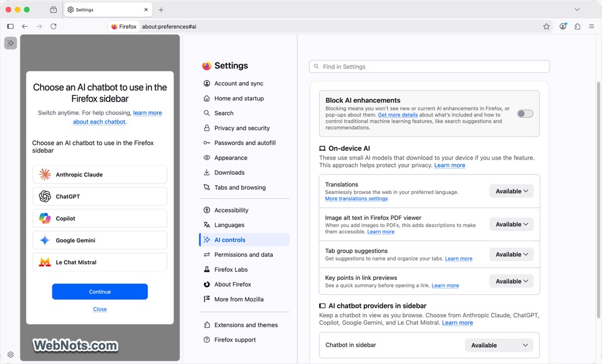Screen dimensions: 602x364
Task: Open Languages settings category
Action: (x=244, y=225)
